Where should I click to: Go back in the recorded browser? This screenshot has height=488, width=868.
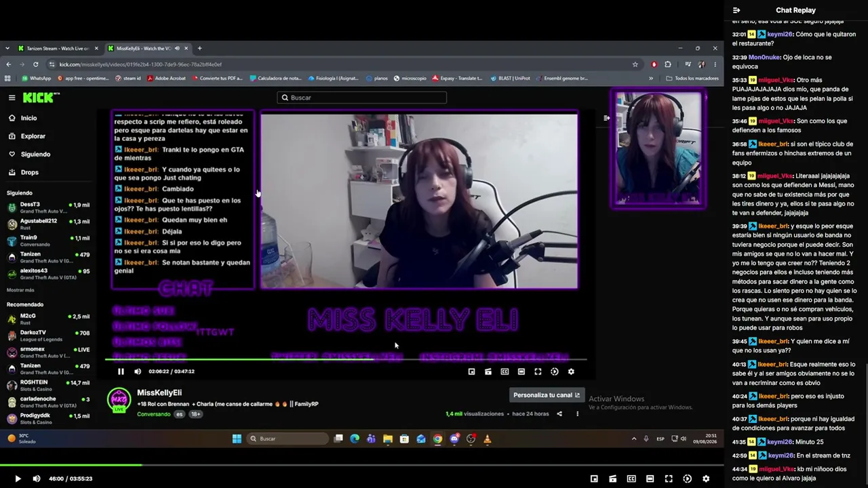(x=8, y=64)
